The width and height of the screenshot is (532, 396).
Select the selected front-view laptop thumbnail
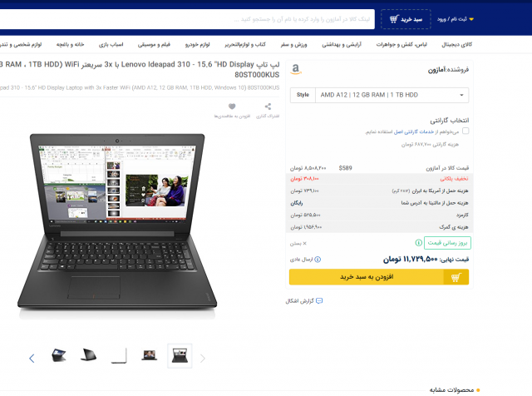[180, 356]
